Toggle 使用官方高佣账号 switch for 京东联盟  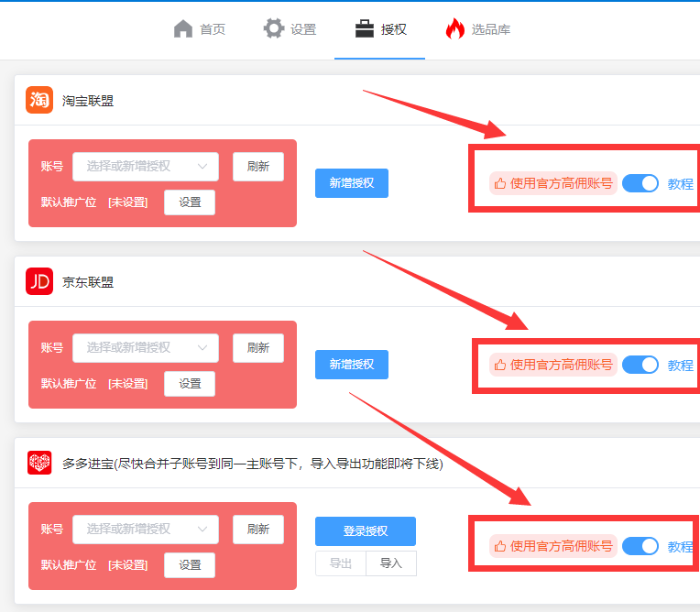tap(640, 365)
